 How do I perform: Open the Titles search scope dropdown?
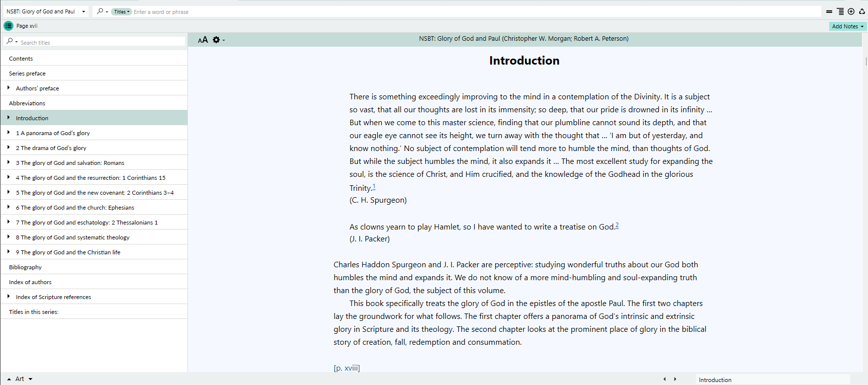tap(121, 11)
